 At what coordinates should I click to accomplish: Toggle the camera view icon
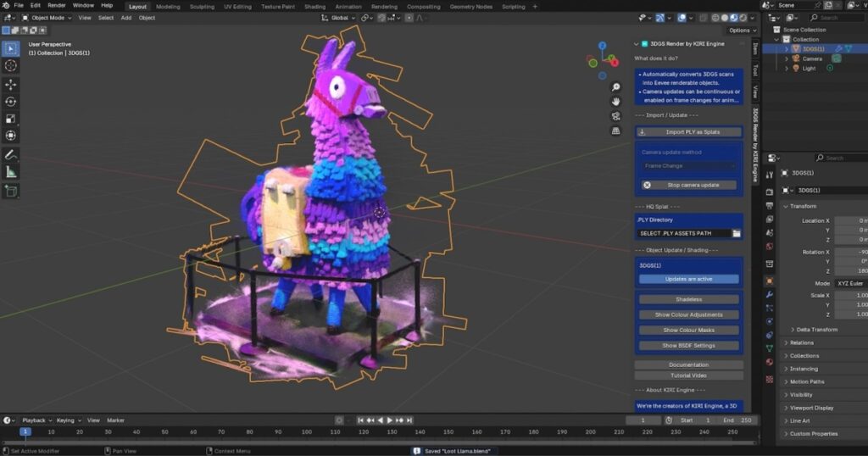(x=615, y=116)
